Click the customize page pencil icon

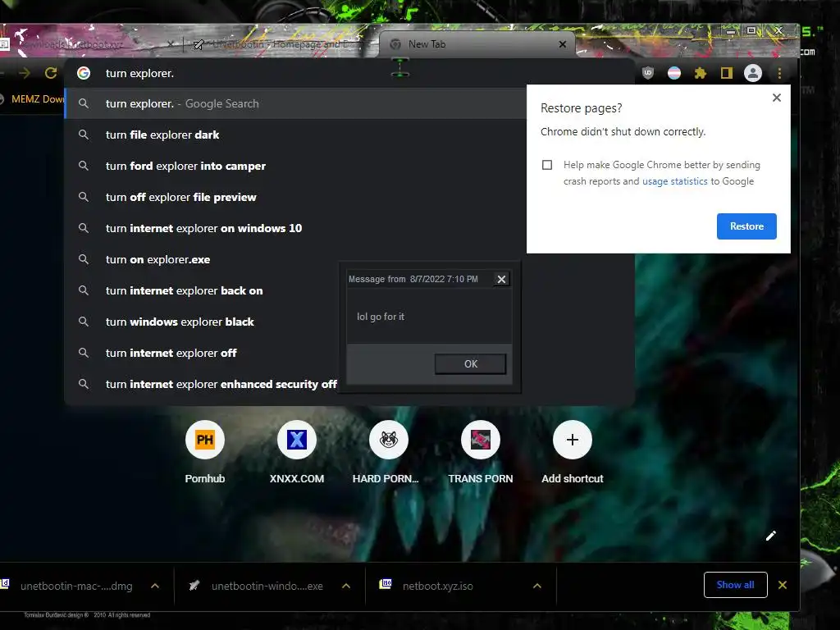pyautogui.click(x=771, y=536)
